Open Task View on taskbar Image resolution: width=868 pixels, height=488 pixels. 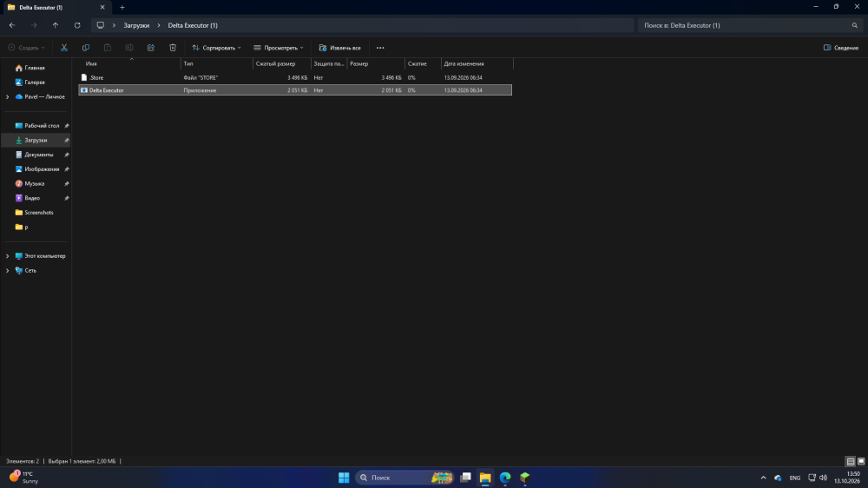pyautogui.click(x=465, y=478)
